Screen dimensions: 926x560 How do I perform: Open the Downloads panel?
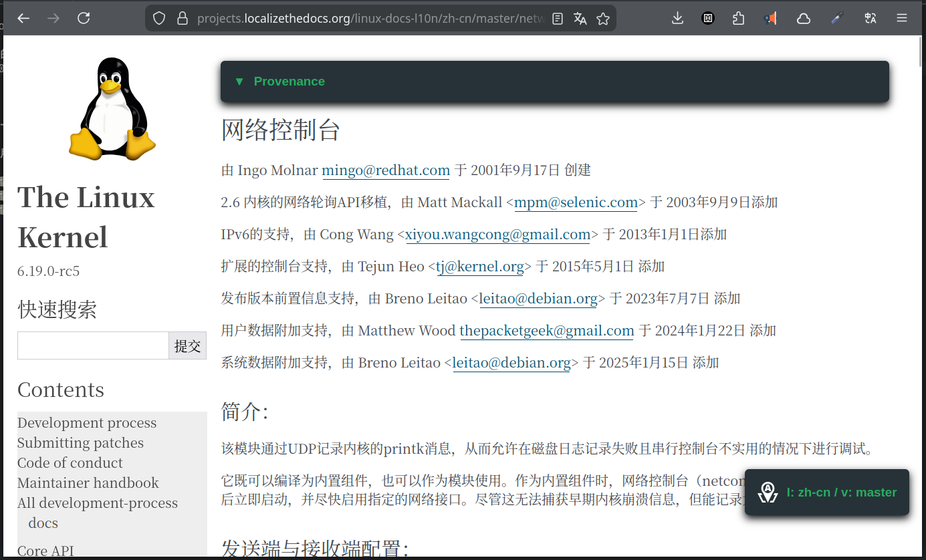click(x=677, y=18)
